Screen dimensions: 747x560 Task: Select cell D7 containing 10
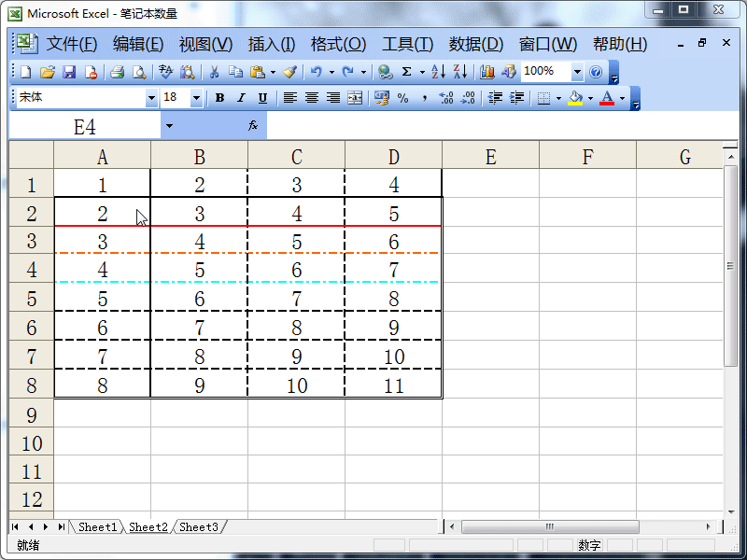point(393,357)
